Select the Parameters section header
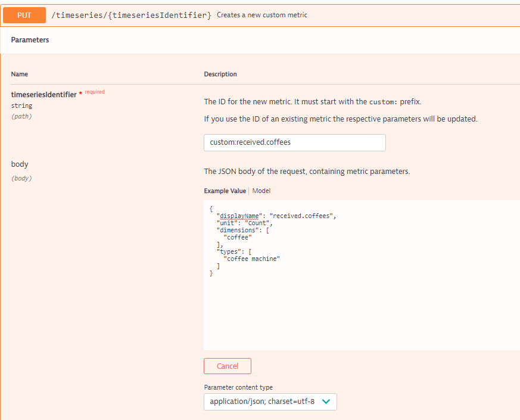Image resolution: width=520 pixels, height=420 pixels. (x=30, y=40)
